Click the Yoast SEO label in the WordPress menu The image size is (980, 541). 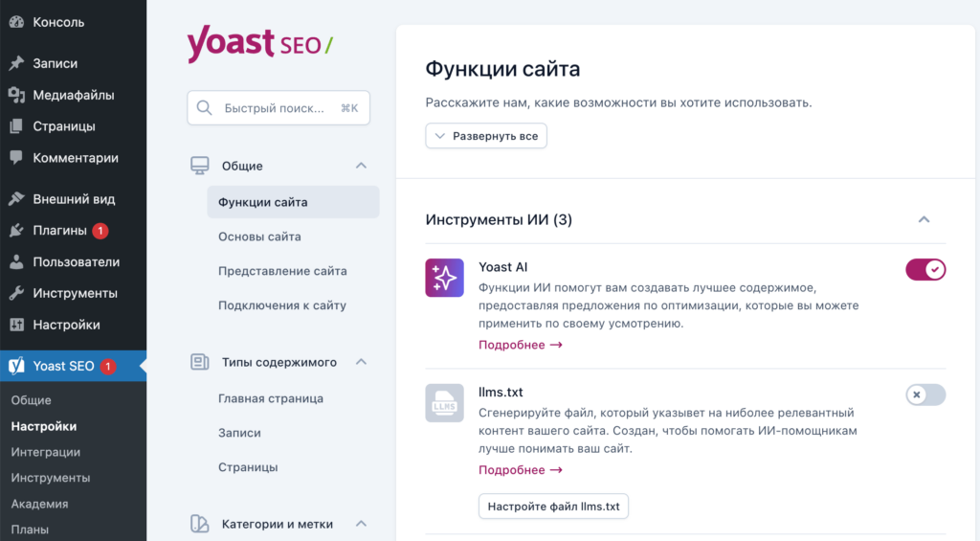(64, 366)
